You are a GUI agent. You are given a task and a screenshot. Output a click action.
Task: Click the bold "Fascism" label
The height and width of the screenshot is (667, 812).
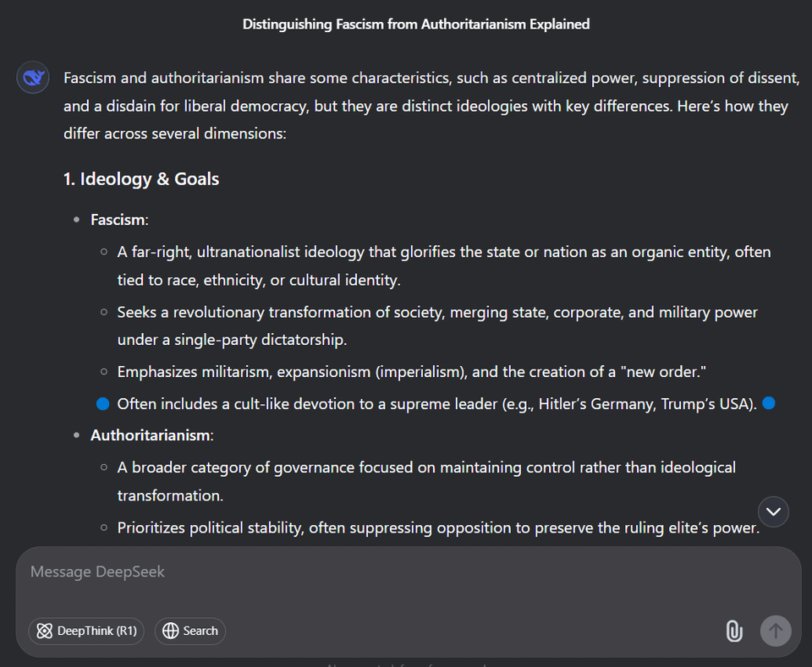point(118,220)
